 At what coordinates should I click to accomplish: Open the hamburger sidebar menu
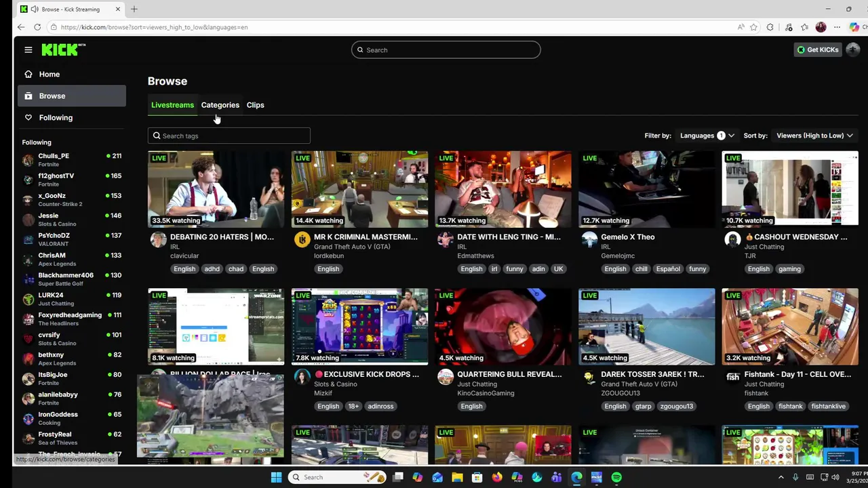click(x=28, y=49)
